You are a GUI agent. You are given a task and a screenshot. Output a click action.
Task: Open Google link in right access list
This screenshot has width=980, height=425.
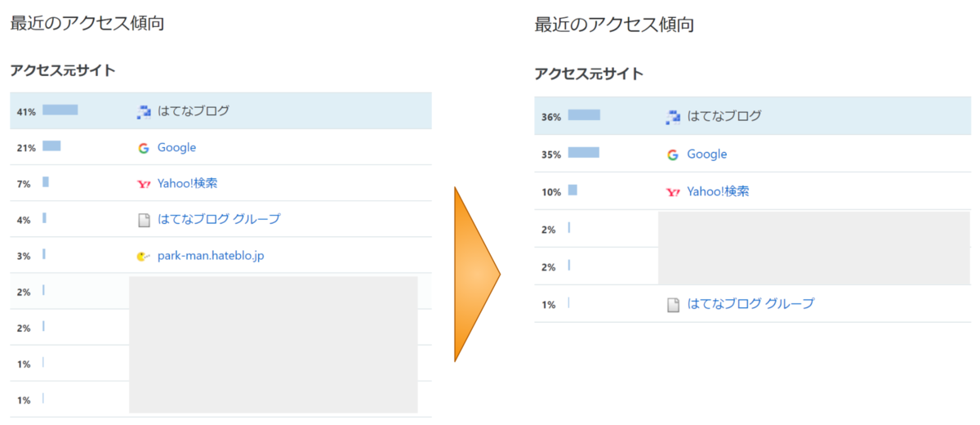click(x=706, y=154)
